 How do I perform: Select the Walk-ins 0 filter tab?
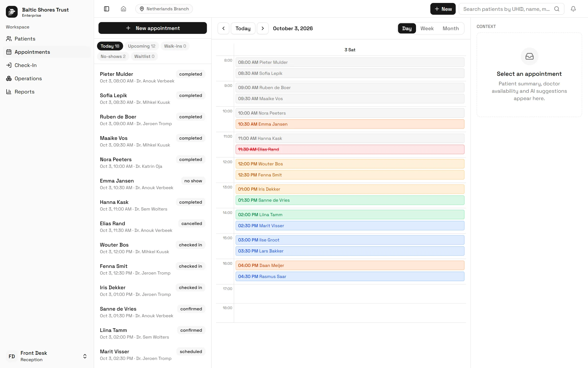tap(175, 46)
